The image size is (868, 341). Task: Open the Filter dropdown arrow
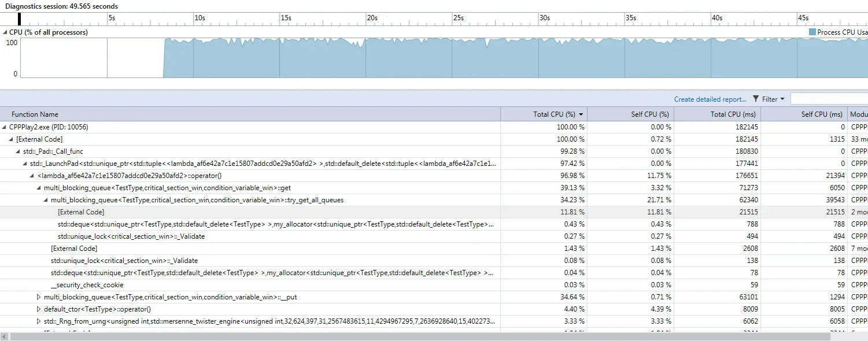(782, 99)
